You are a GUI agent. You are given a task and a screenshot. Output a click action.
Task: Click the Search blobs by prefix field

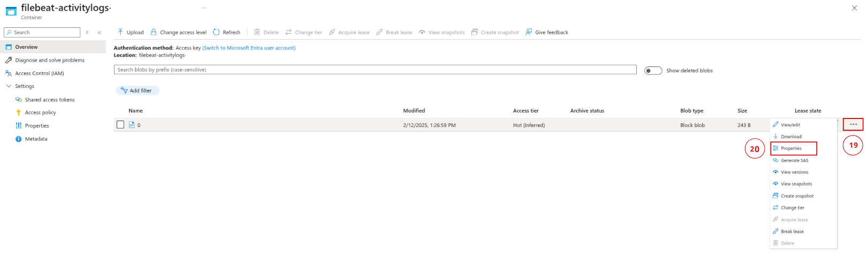(375, 70)
